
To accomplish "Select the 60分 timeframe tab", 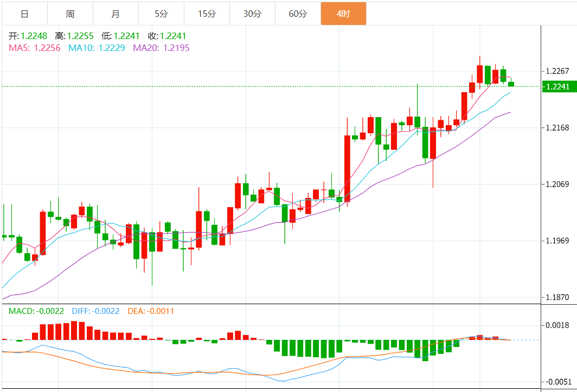I will [x=298, y=14].
